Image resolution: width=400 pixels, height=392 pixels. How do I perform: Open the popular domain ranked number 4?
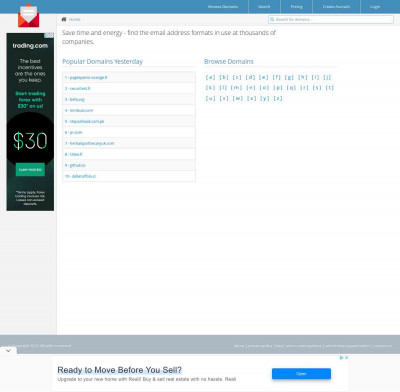tap(79, 110)
